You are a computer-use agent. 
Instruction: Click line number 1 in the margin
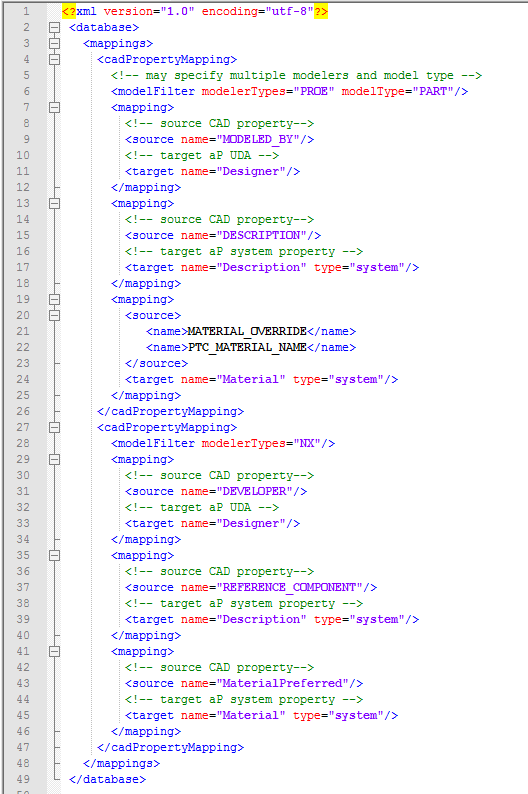[26, 11]
